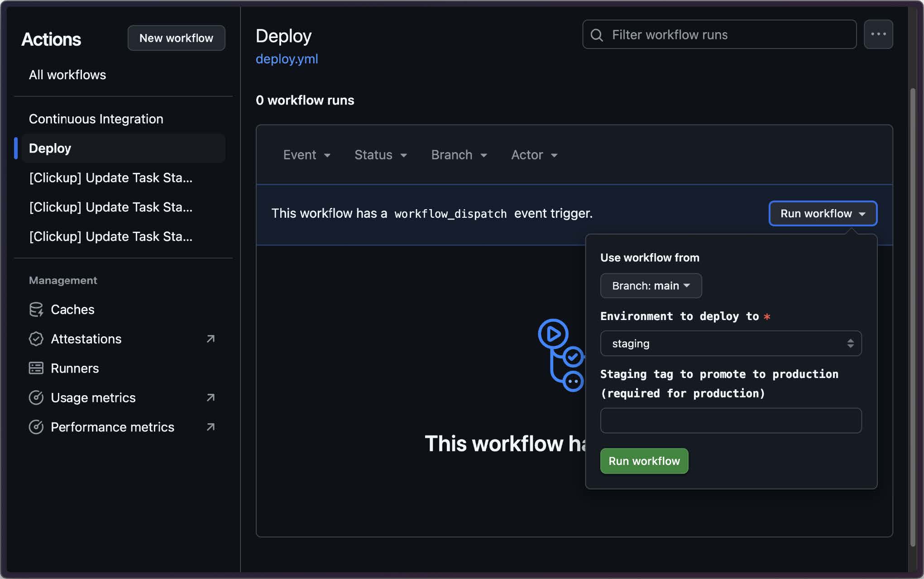924x579 pixels.
Task: Click the external link arrow beside Attestations
Action: (211, 339)
